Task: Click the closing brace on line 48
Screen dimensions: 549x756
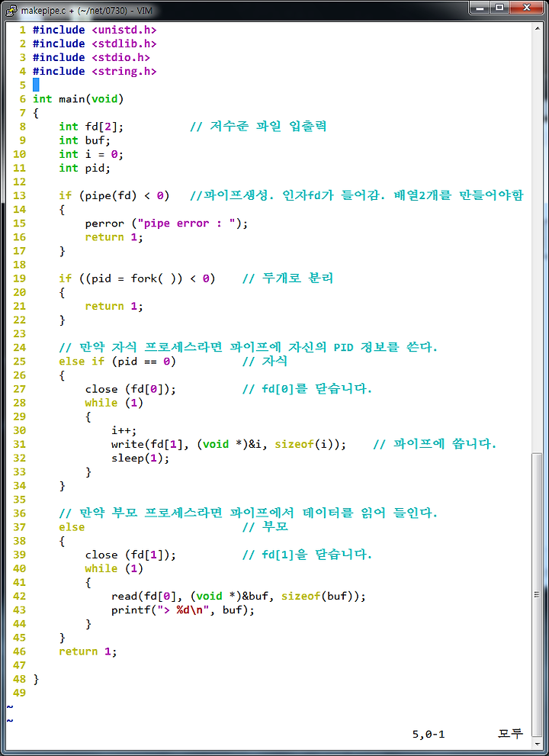Action: (x=36, y=680)
